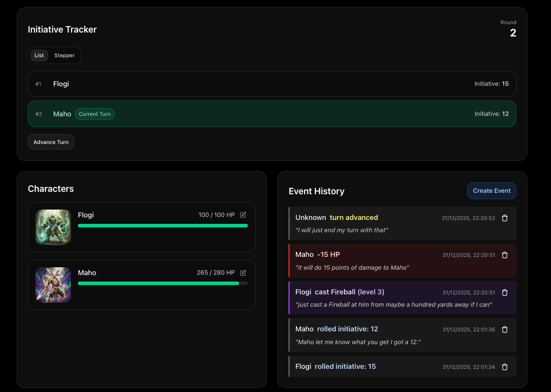Delete the 'turn advanced' event
The image size is (551, 392).
505,218
